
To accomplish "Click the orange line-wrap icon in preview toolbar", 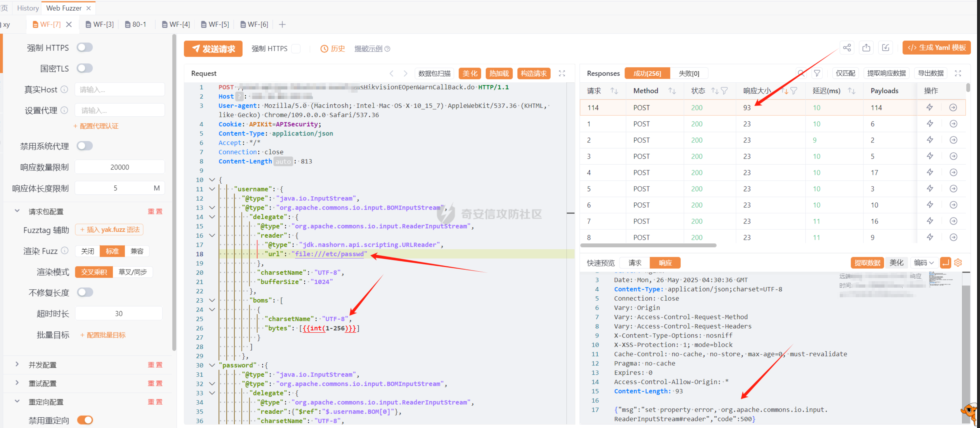I will 945,262.
